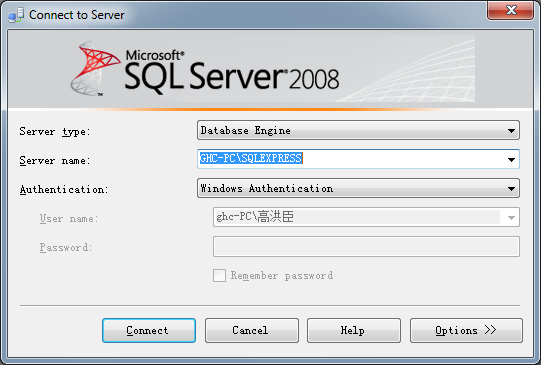Tick the Remember password checkbox
The width and height of the screenshot is (541, 365).
click(x=219, y=275)
